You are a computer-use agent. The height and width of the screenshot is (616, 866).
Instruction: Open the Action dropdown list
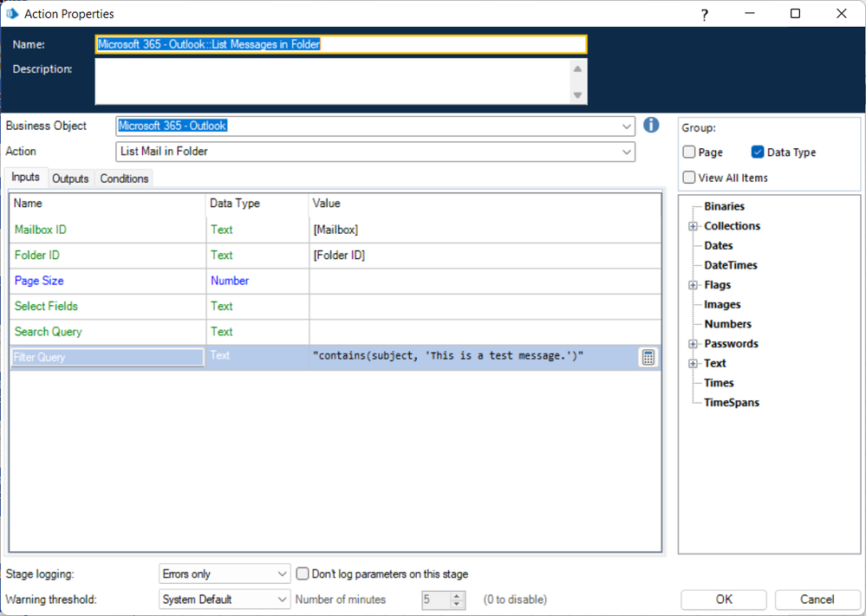[x=626, y=152]
